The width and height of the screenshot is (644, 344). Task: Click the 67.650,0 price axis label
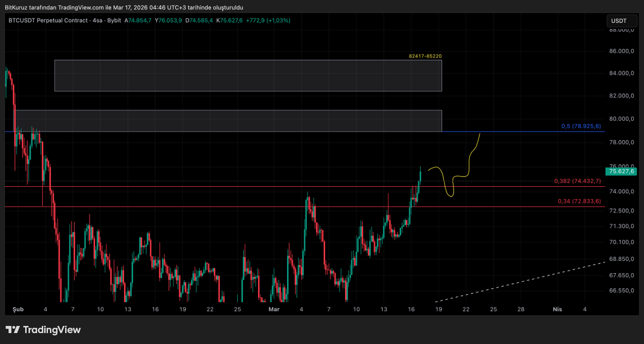622,275
